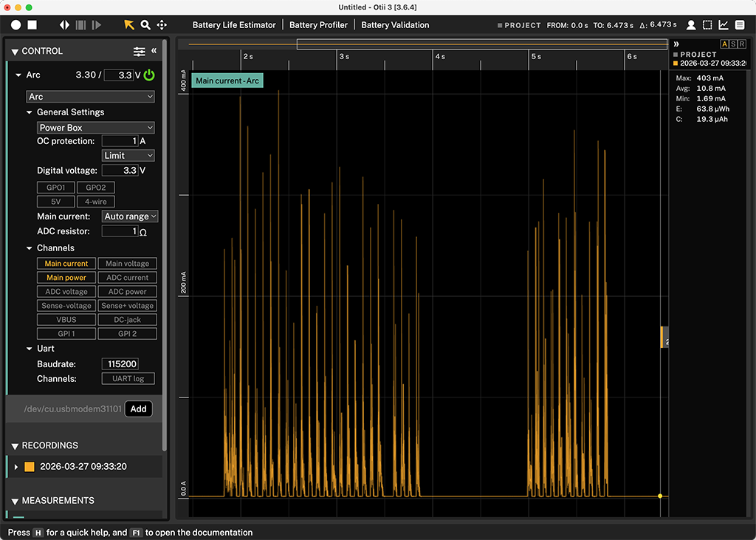Click the orange recording color swatch
Screen dimensions: 756x540
30,467
